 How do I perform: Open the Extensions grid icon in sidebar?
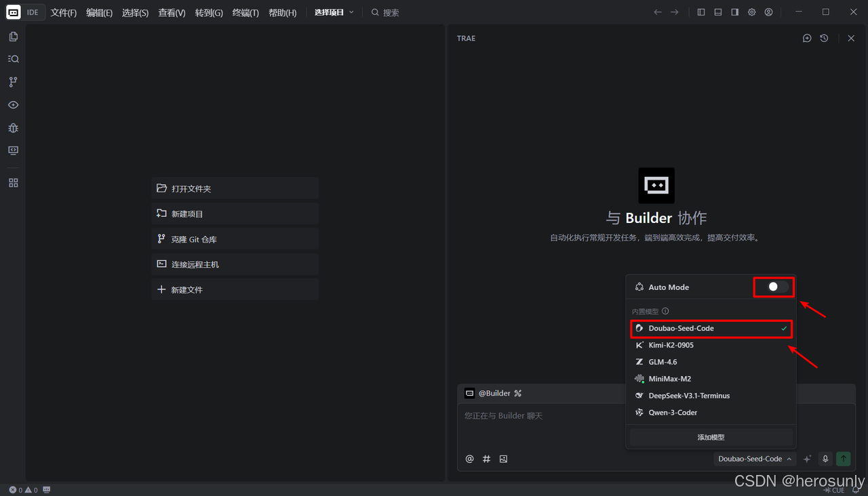tap(13, 183)
